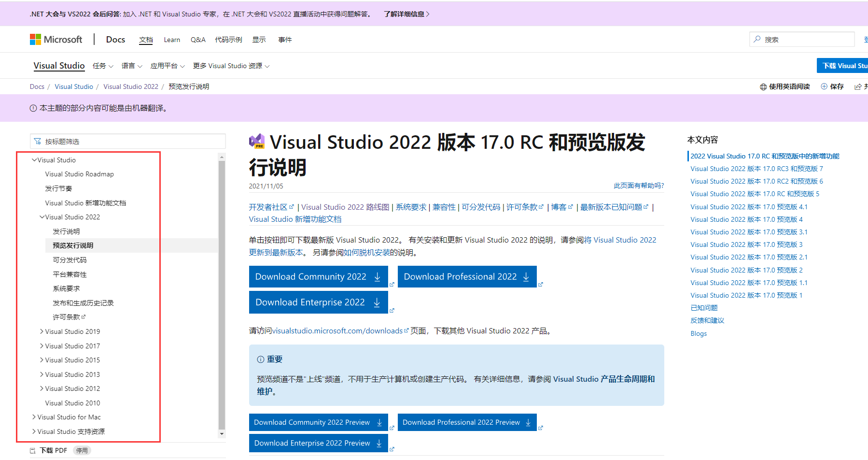Click the Professional 2022 Preview download arrow

point(528,422)
